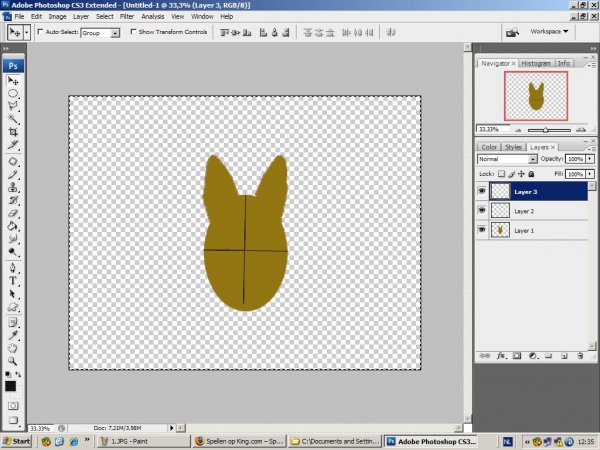Open the Navigator panel options menu
600x450 pixels.
pyautogui.click(x=593, y=65)
